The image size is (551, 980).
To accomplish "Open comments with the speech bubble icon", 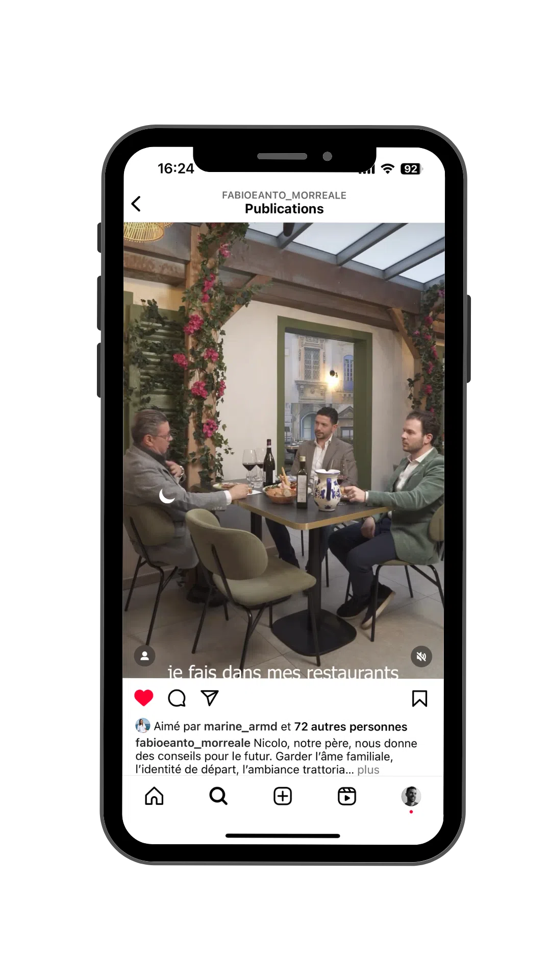I will point(177,698).
